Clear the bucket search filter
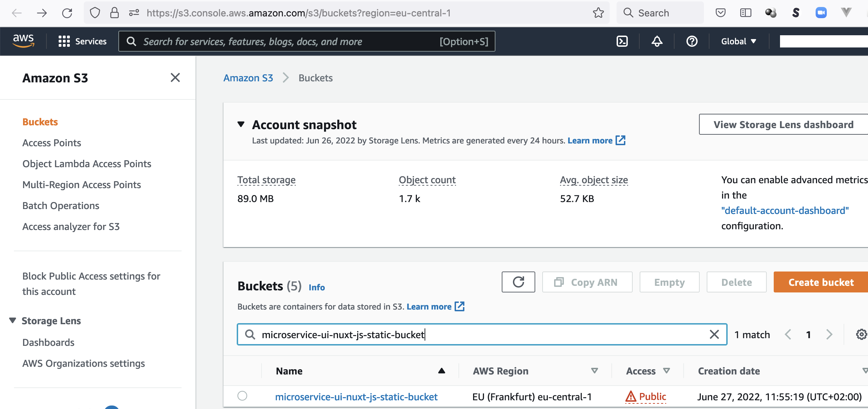 click(x=714, y=334)
